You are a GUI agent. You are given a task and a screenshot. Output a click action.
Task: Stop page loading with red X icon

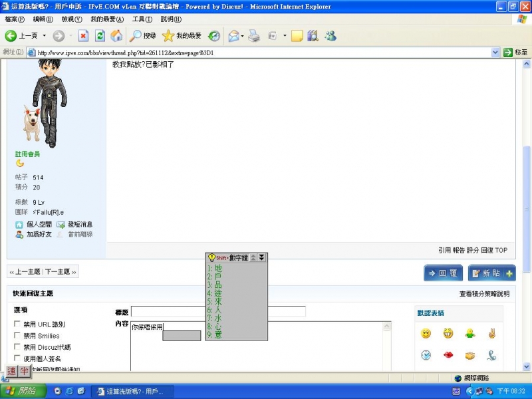(83, 36)
